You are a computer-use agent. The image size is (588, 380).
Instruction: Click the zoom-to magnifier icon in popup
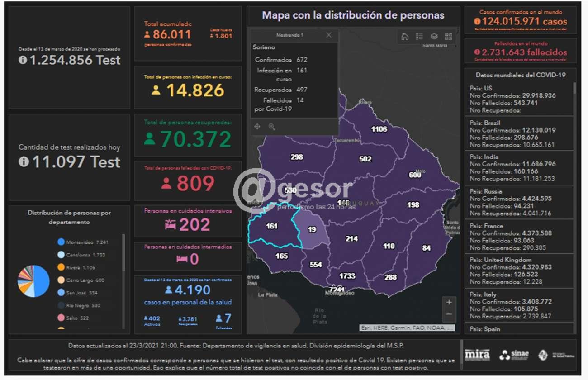(272, 127)
